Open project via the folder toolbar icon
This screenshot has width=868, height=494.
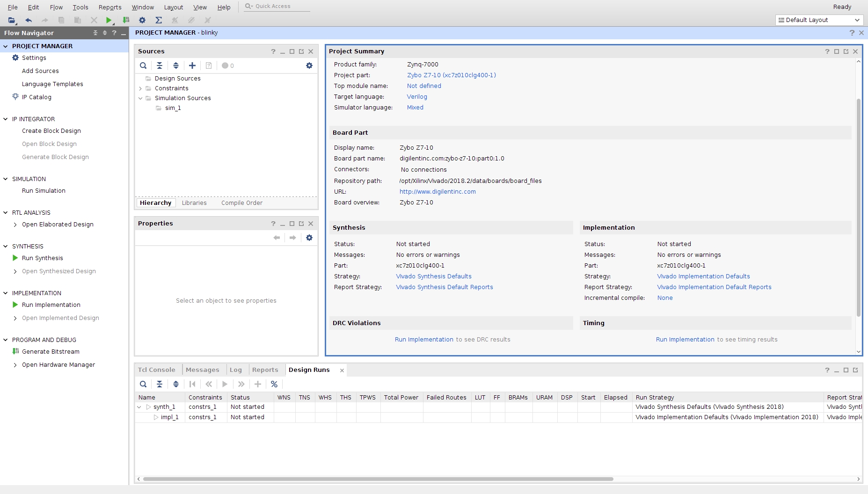tap(12, 20)
